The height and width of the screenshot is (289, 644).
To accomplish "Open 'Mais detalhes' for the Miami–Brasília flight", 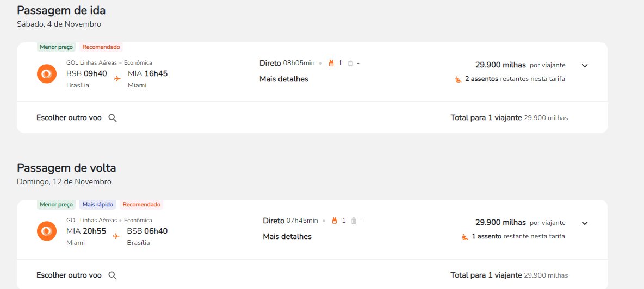I will coord(287,236).
